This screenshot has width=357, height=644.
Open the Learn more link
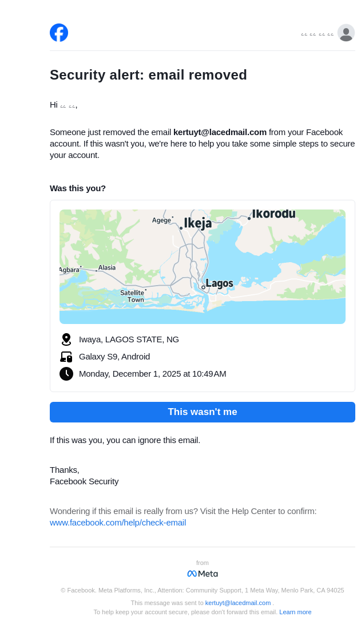coord(295,612)
